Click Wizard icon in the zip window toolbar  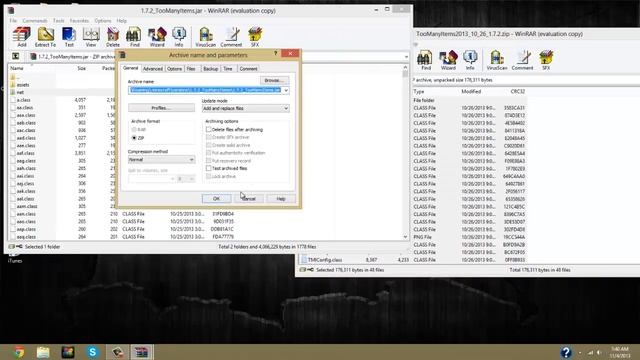tap(448, 60)
